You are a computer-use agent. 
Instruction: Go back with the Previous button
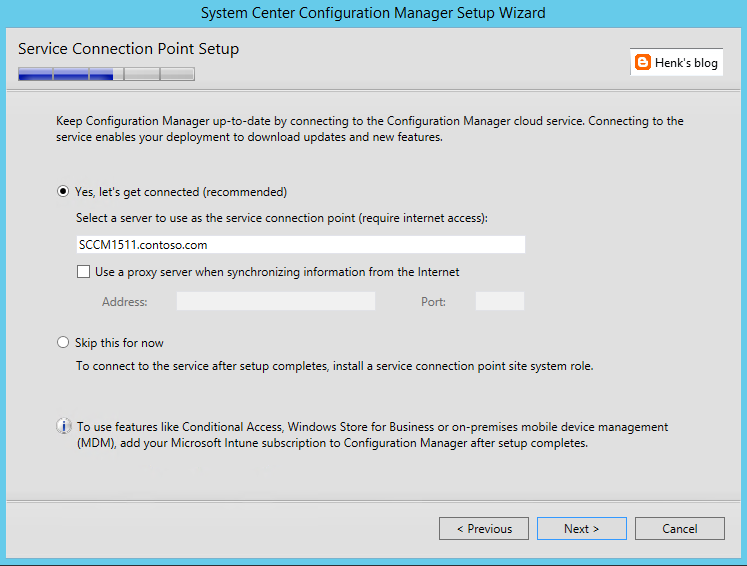point(484,528)
